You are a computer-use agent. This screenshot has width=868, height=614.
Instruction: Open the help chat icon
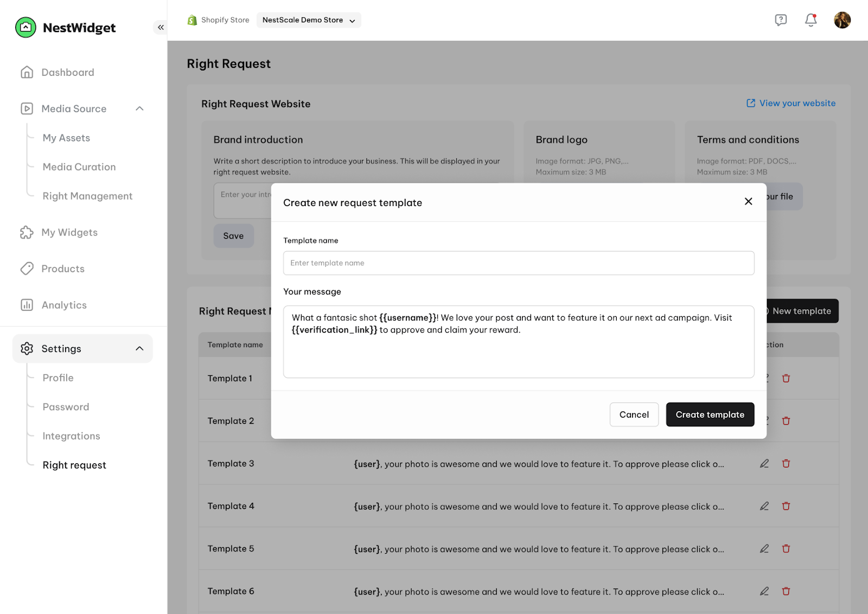click(781, 20)
